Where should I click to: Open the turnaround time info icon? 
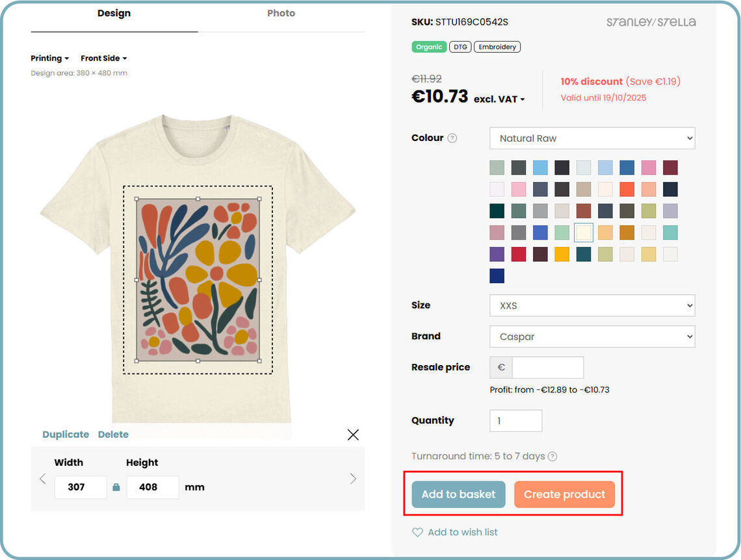coord(552,456)
